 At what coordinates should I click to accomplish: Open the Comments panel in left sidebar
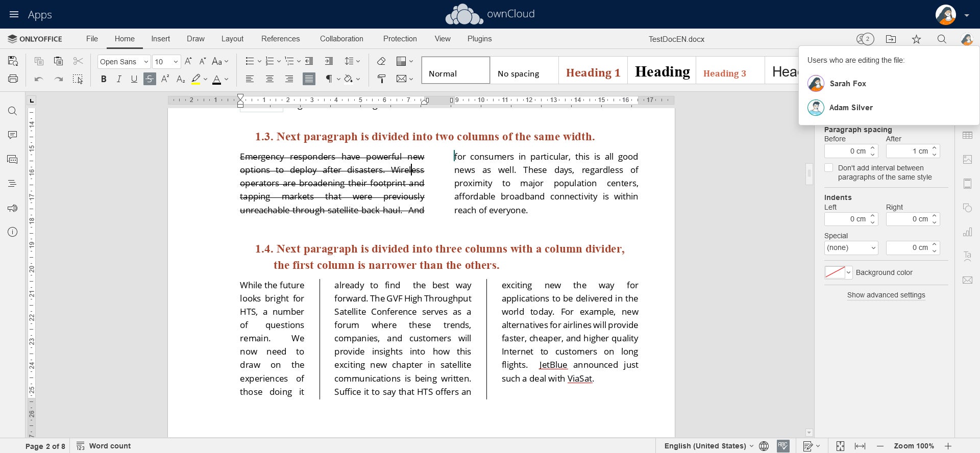pos(13,135)
